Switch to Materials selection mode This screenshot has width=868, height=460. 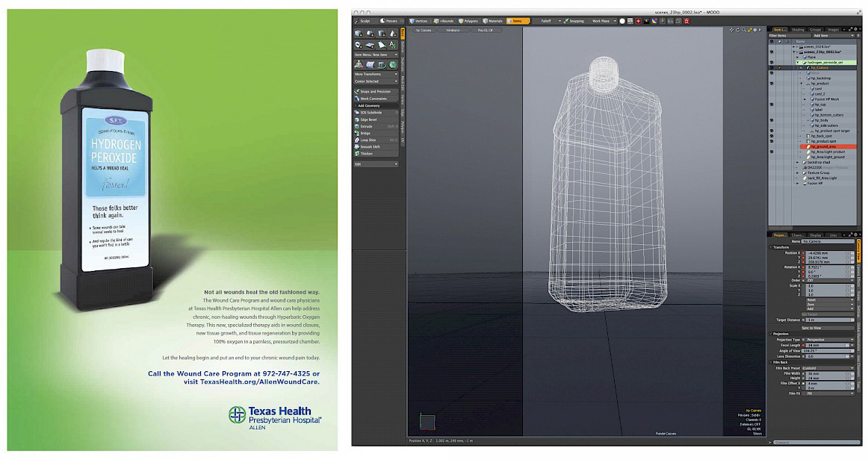pyautogui.click(x=493, y=21)
